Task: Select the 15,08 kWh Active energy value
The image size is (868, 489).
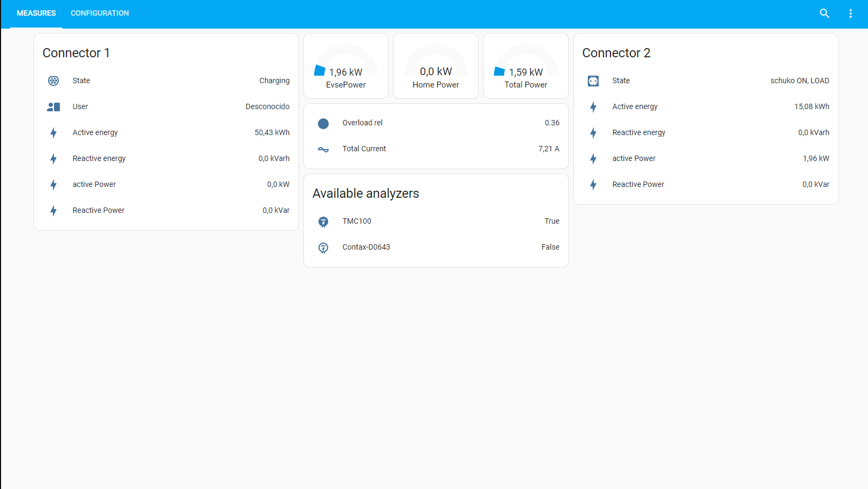Action: (811, 106)
